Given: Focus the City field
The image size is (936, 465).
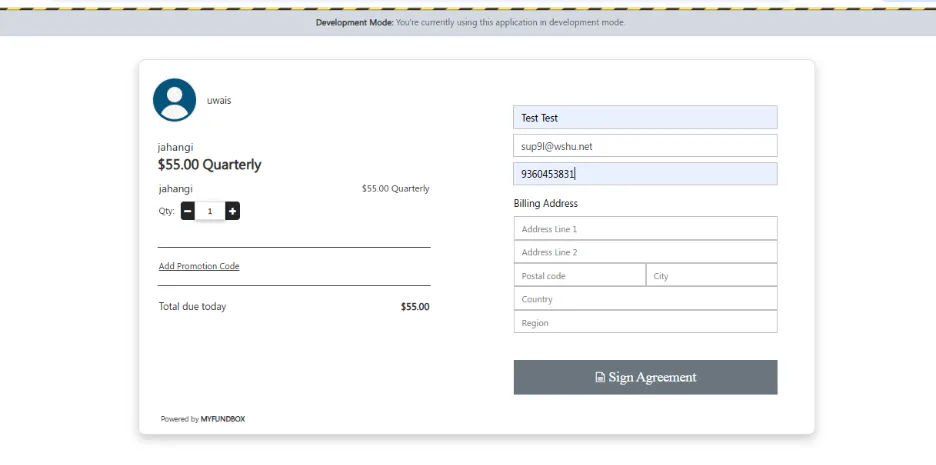Looking at the screenshot, I should tap(712, 276).
